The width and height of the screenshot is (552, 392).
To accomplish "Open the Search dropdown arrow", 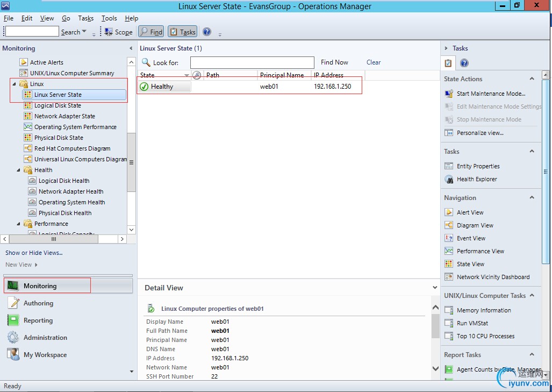I will pyautogui.click(x=84, y=32).
